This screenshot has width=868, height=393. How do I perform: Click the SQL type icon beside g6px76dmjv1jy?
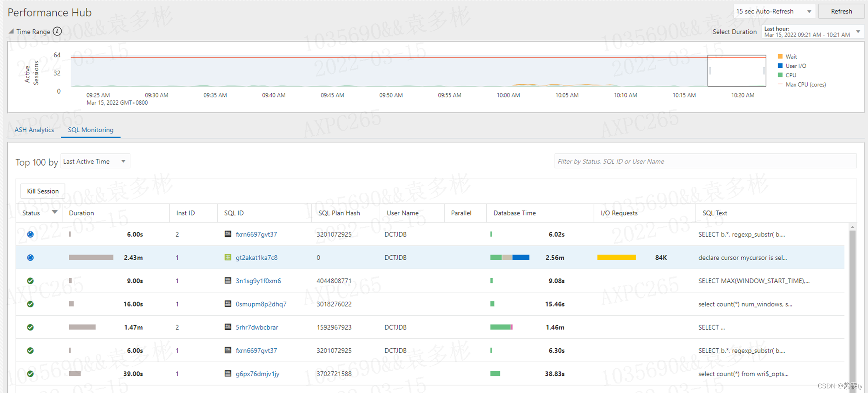click(228, 373)
